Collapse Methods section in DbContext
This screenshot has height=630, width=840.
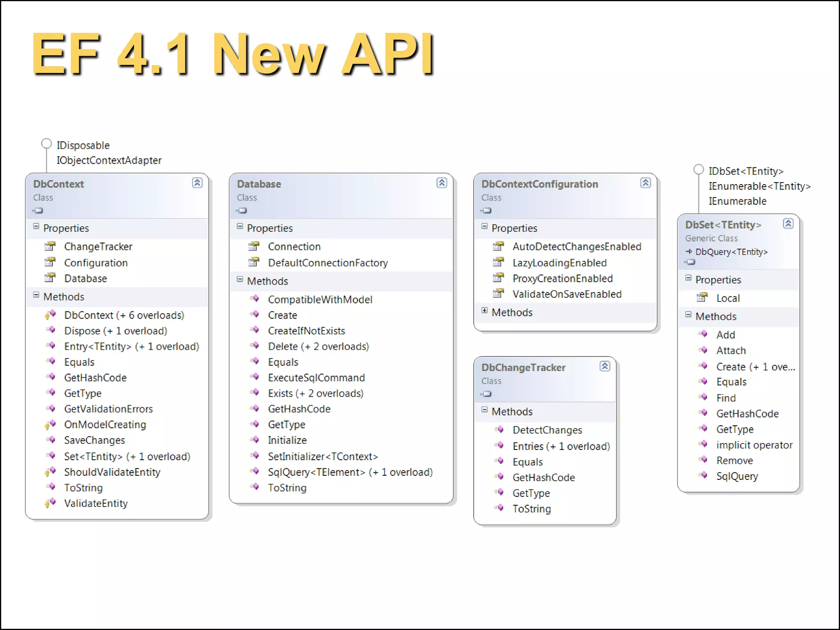(36, 295)
